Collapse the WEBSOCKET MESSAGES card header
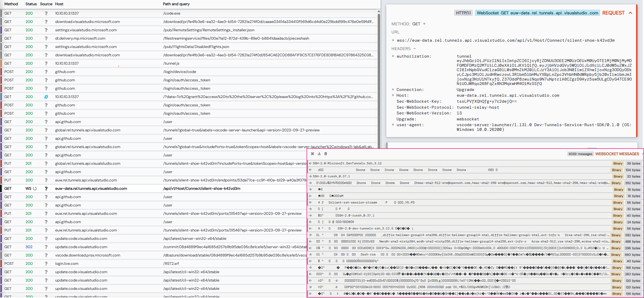This screenshot has width=644, height=298. click(x=617, y=154)
